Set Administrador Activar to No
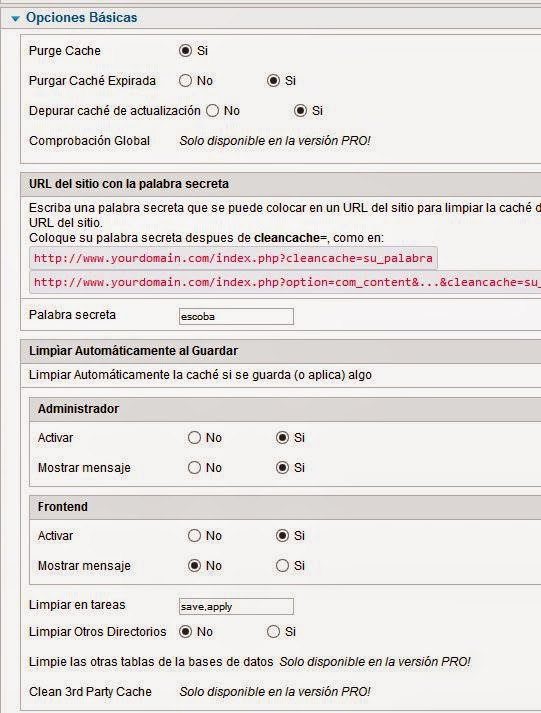The height and width of the screenshot is (713, 541). point(194,437)
